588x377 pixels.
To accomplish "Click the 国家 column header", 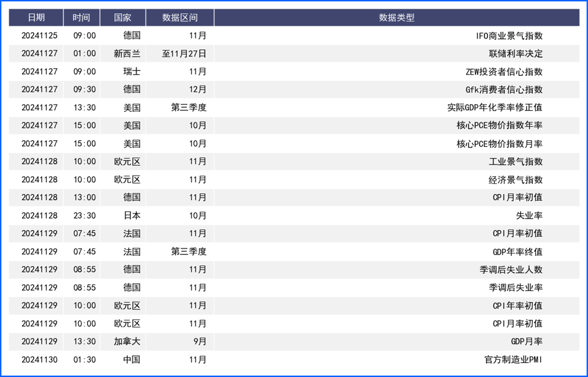I will click(123, 18).
